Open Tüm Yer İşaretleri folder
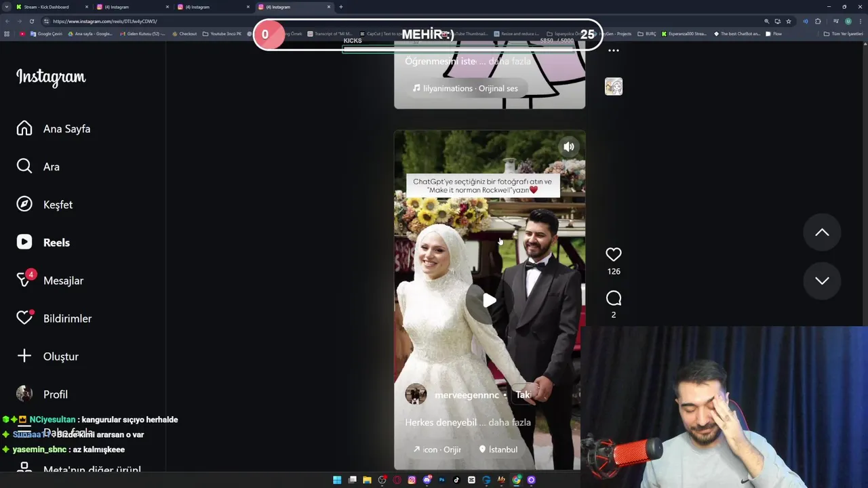Screen dimensions: 868x488 click(x=844, y=34)
